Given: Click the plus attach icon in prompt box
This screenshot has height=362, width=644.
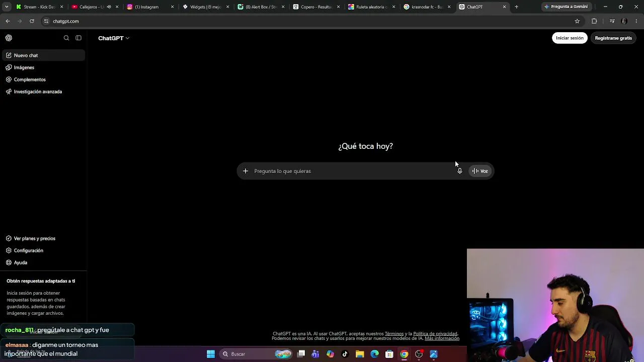Looking at the screenshot, I should pyautogui.click(x=246, y=171).
